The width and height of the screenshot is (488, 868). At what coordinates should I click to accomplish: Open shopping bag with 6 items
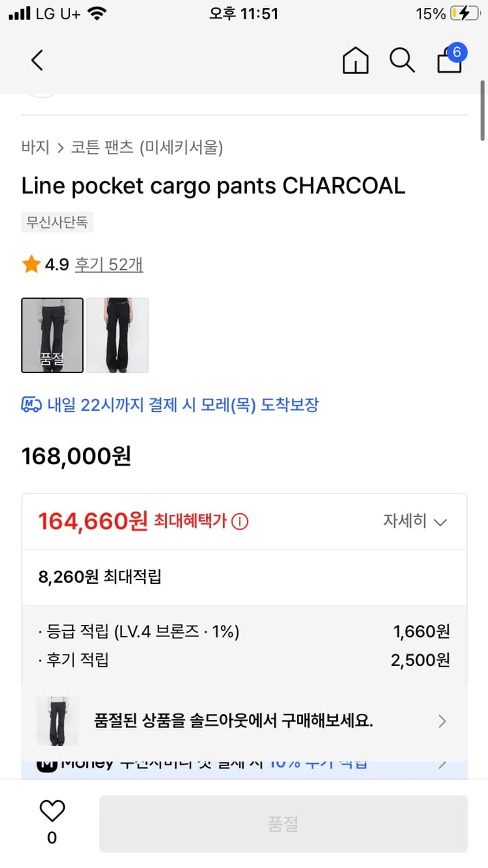coord(450,59)
